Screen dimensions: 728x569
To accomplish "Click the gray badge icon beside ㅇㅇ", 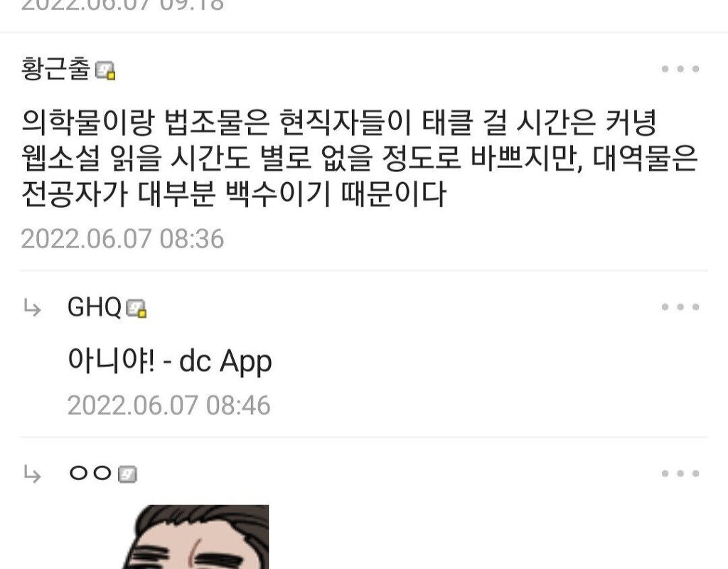I will [127, 474].
